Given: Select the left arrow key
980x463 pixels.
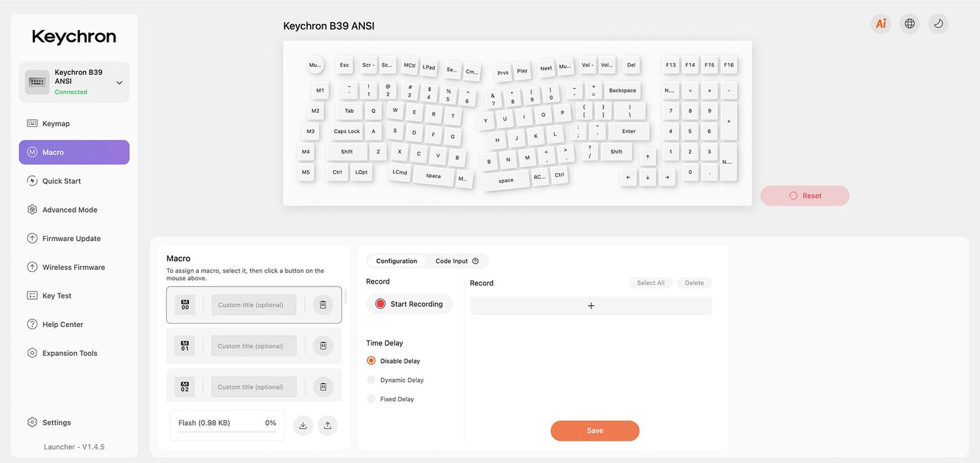Looking at the screenshot, I should pos(628,177).
